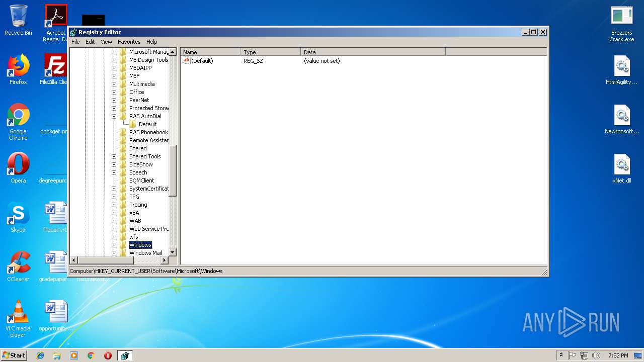Screen dimensions: 644x362
Task: Click the Start button
Action: coord(14,355)
